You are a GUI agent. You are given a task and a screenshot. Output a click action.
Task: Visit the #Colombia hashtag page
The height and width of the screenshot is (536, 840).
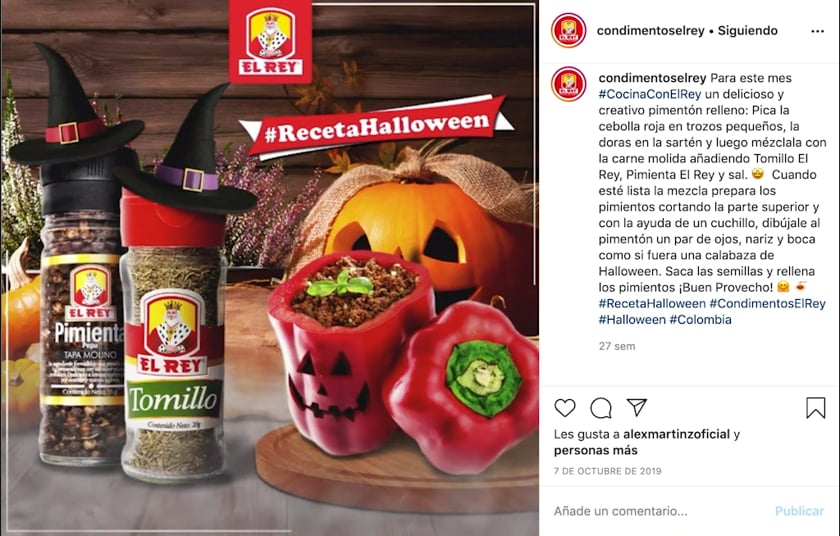tap(700, 320)
